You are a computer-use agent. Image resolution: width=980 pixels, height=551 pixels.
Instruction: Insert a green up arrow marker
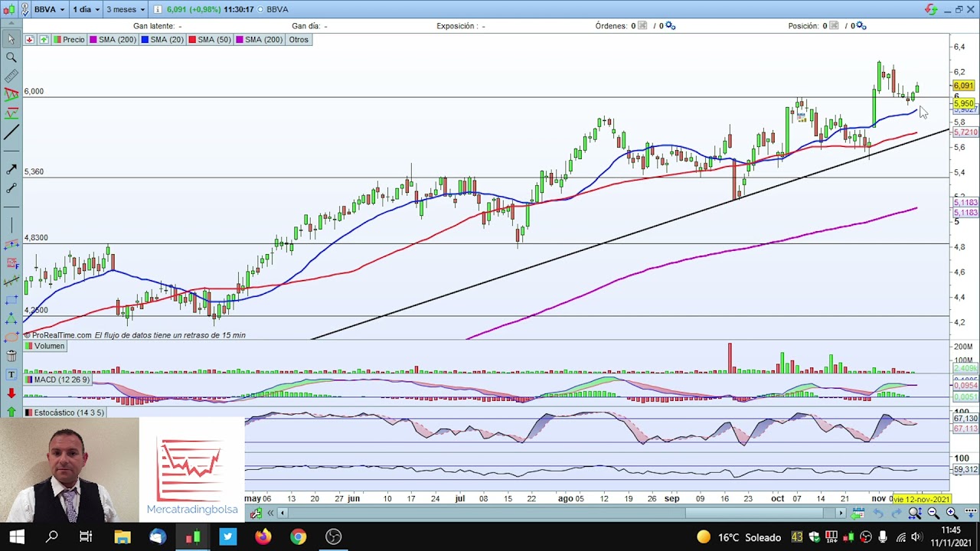pos(11,412)
